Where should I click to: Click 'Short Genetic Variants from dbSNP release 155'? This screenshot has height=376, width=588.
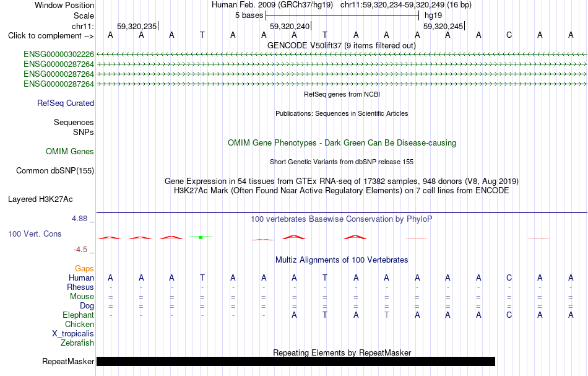click(x=342, y=162)
